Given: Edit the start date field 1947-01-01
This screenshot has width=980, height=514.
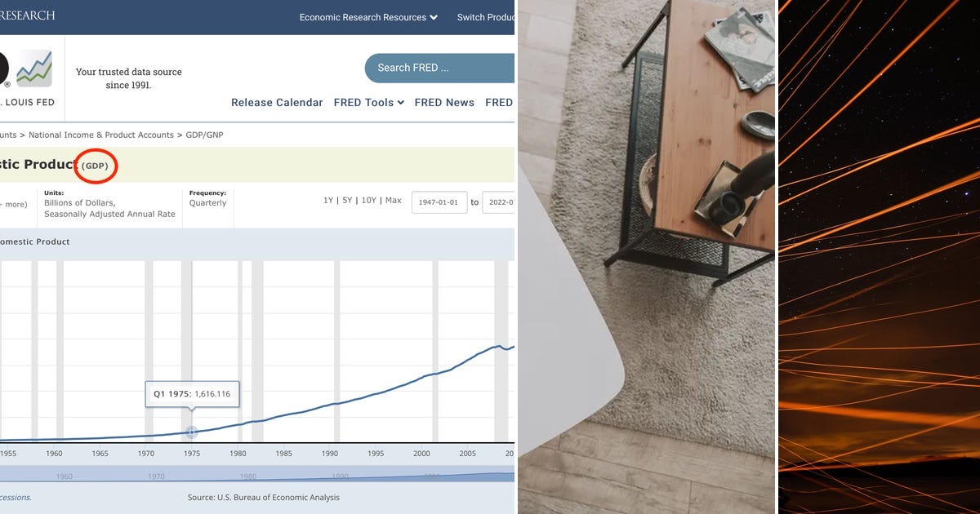Looking at the screenshot, I should (x=439, y=202).
